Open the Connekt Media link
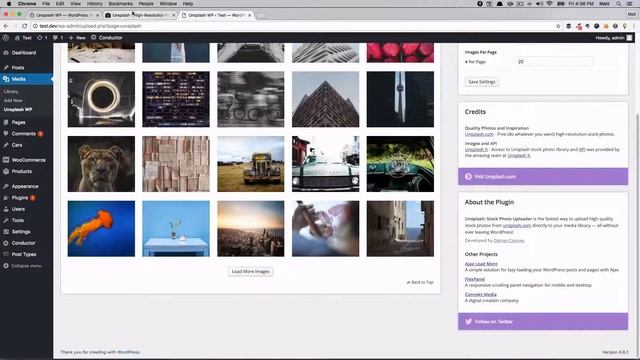This screenshot has height=360, width=640. pyautogui.click(x=480, y=294)
